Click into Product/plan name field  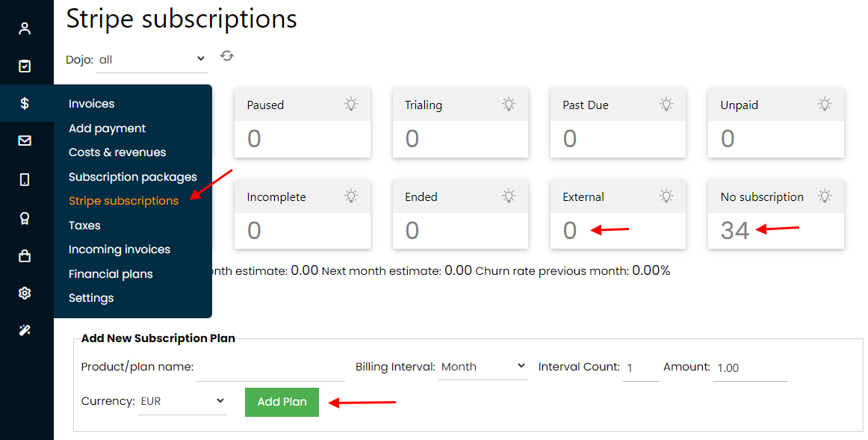270,368
